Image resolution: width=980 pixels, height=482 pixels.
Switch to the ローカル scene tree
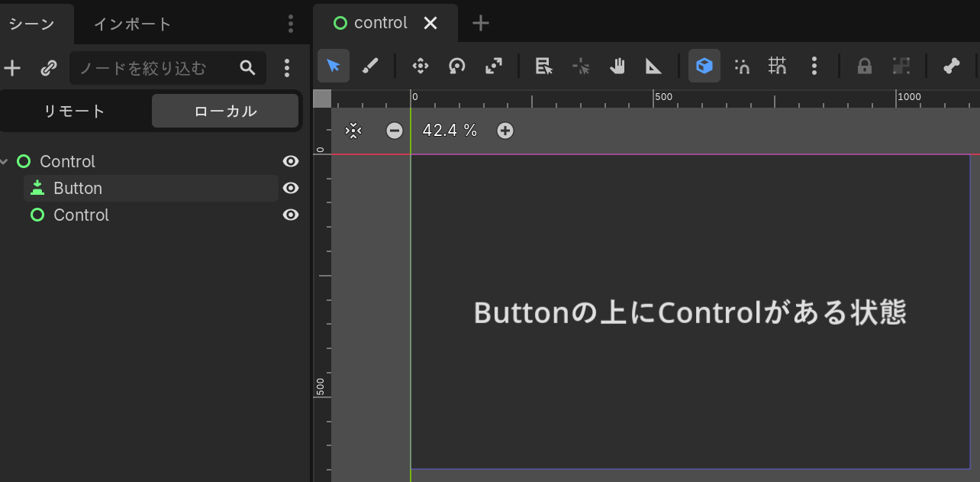[225, 111]
